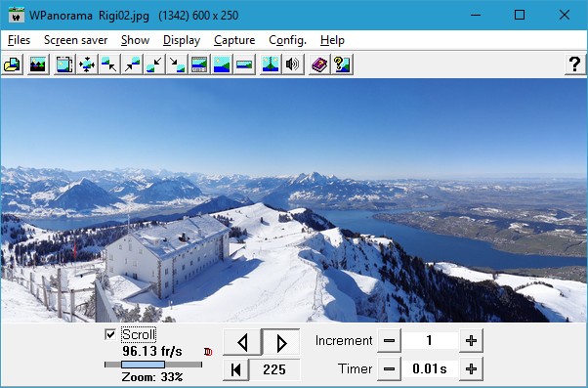Click the position field showing 225
Image resolution: width=588 pixels, height=388 pixels.
[274, 369]
